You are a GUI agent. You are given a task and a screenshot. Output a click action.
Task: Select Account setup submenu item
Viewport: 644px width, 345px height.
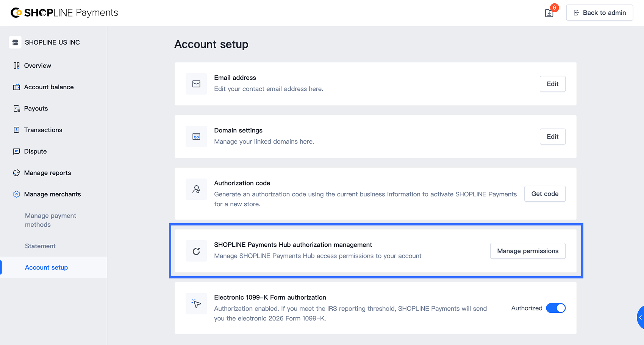[x=53, y=267]
